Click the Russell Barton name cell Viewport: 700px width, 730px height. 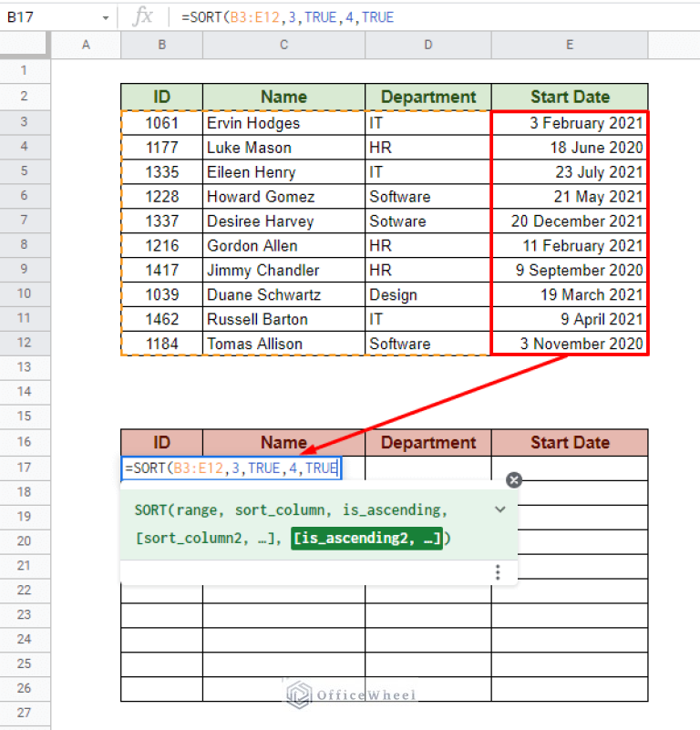click(283, 319)
